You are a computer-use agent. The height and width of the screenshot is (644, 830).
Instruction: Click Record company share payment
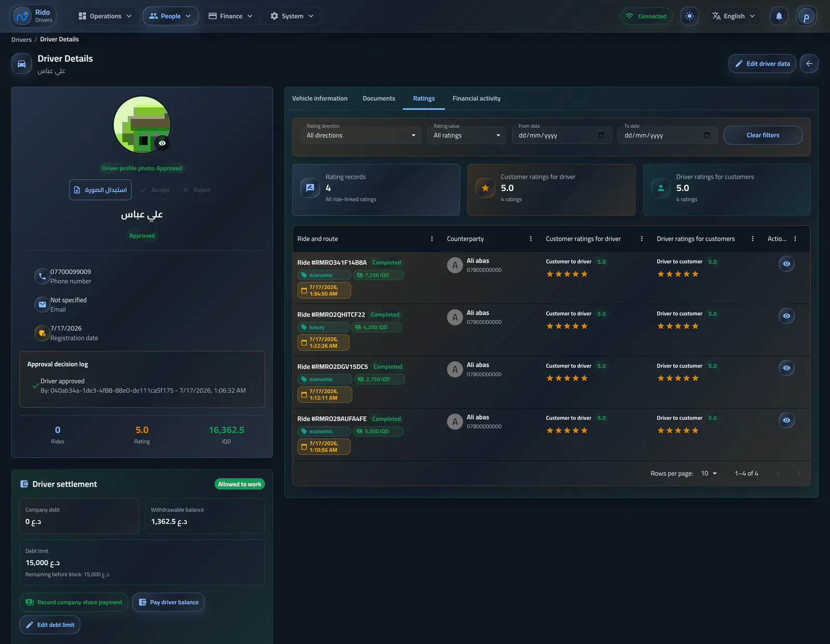pyautogui.click(x=74, y=602)
